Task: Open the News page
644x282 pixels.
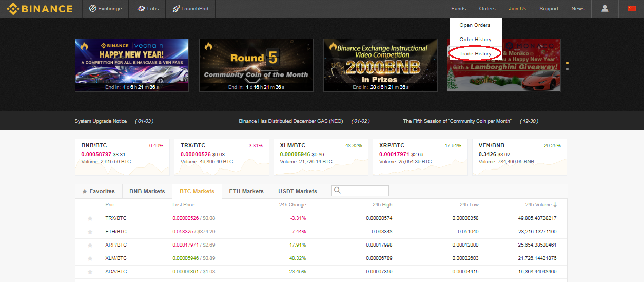Action: point(578,9)
